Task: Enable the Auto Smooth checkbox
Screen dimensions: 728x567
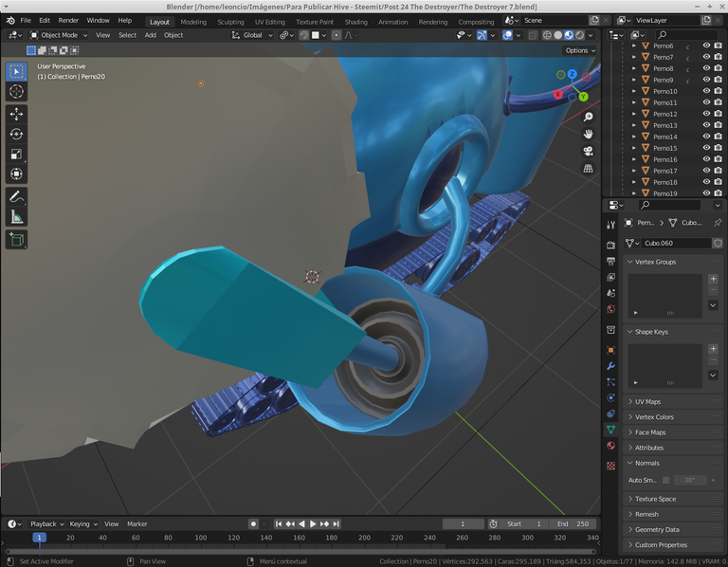Action: pos(666,480)
